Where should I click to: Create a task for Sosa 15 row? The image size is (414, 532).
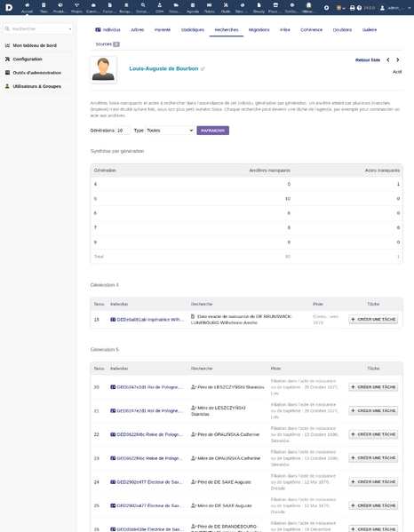373,319
